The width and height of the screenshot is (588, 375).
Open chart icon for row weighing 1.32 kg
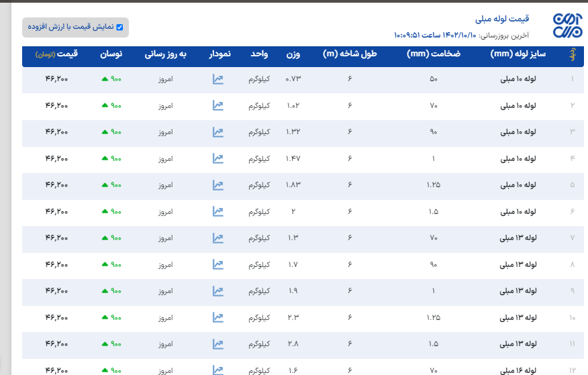(x=217, y=132)
